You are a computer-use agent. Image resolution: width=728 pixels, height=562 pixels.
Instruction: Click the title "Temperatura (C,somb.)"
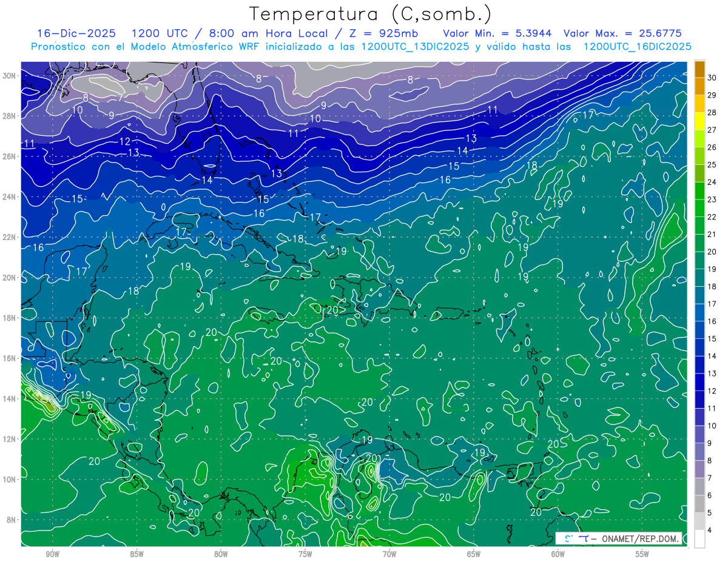coord(371,14)
